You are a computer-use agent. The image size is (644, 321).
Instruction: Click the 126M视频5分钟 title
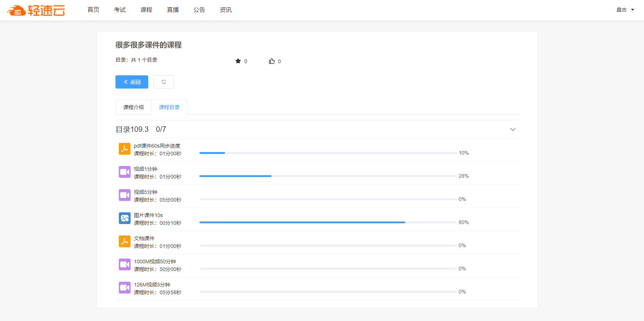152,285
